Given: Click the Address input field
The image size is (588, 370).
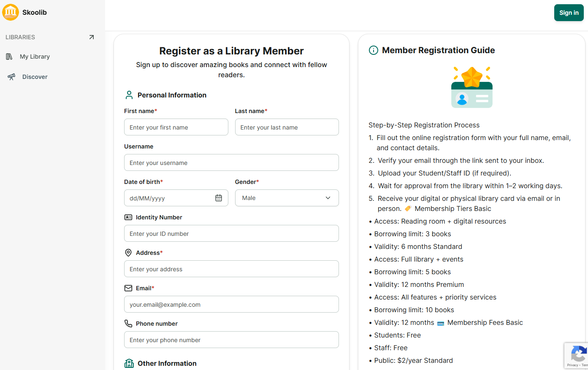Looking at the screenshot, I should tap(231, 269).
